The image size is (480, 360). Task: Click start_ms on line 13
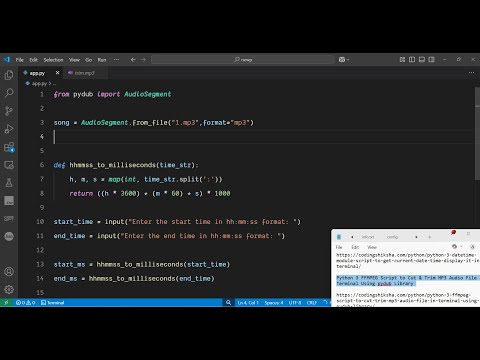tap(69, 264)
